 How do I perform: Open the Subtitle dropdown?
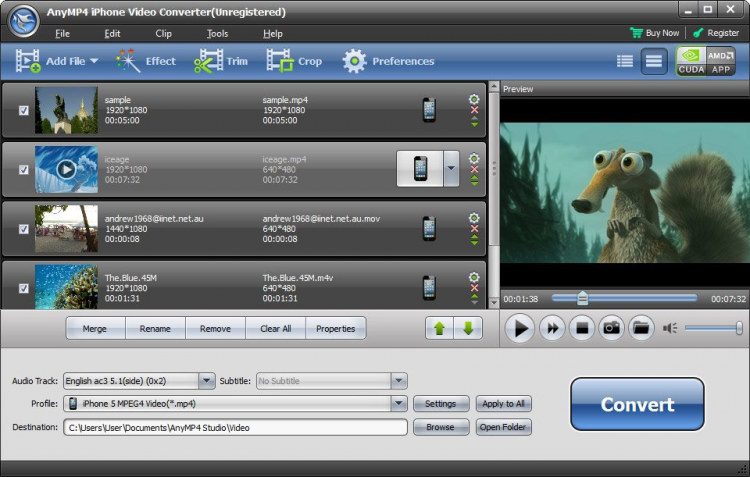point(398,381)
